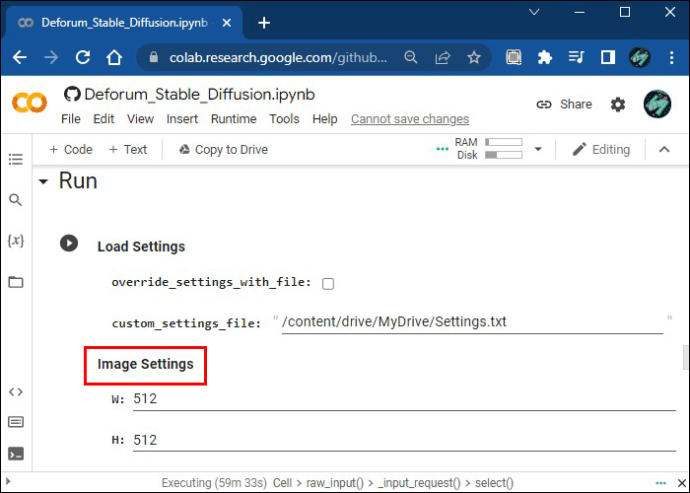The image size is (690, 493).
Task: Go forward in browser history
Action: coord(51,57)
